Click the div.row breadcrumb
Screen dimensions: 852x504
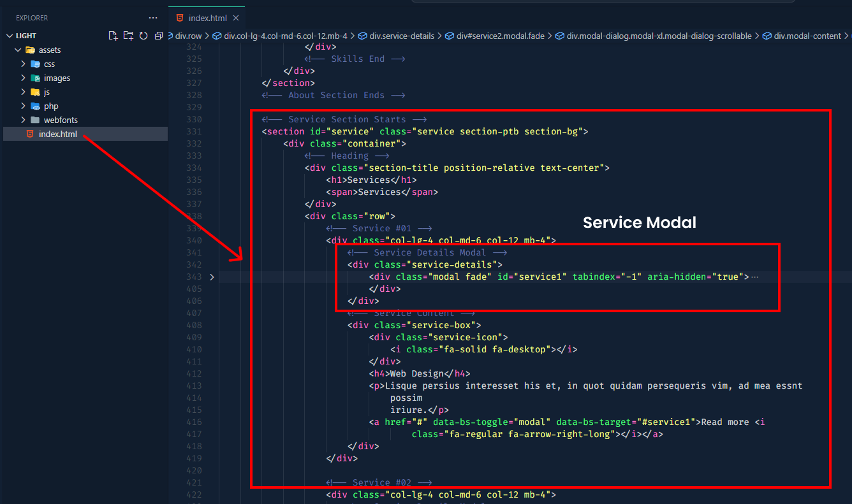pyautogui.click(x=188, y=36)
